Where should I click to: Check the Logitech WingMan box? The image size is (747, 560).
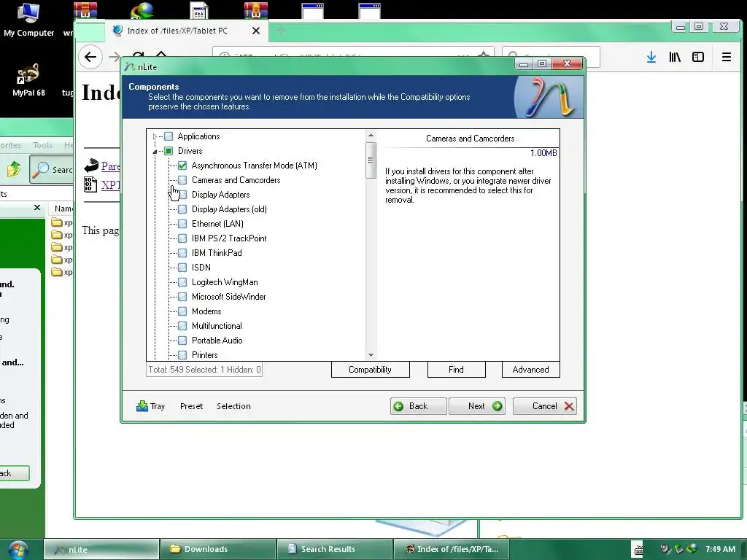pyautogui.click(x=182, y=282)
